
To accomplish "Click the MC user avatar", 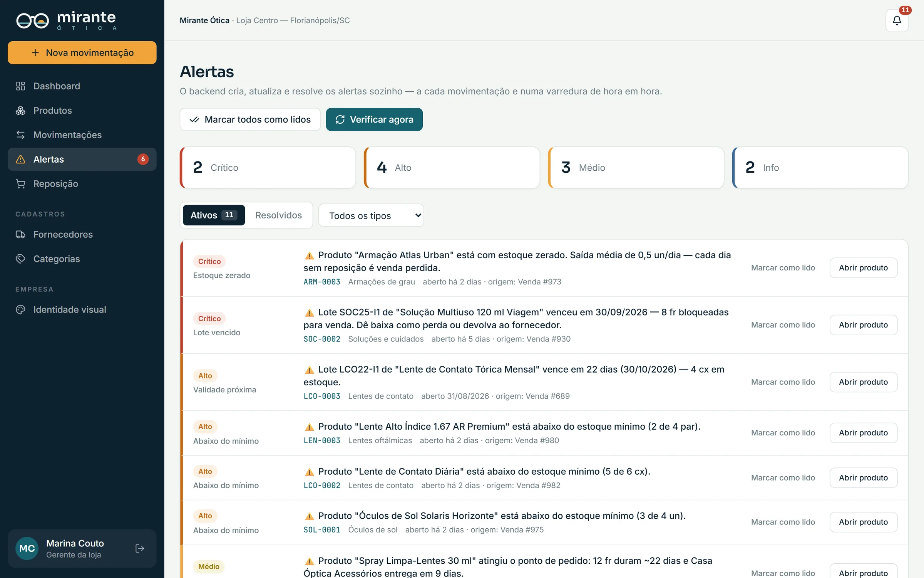I will (x=27, y=548).
